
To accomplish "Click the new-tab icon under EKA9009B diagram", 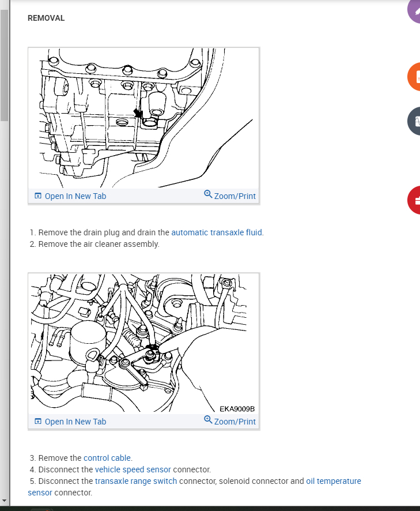I will click(38, 422).
